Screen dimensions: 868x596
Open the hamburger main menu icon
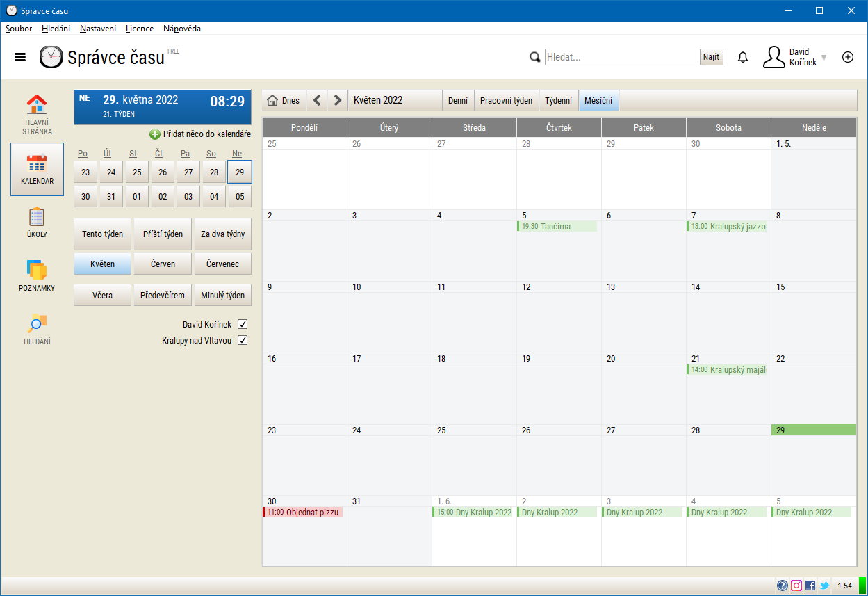(20, 57)
